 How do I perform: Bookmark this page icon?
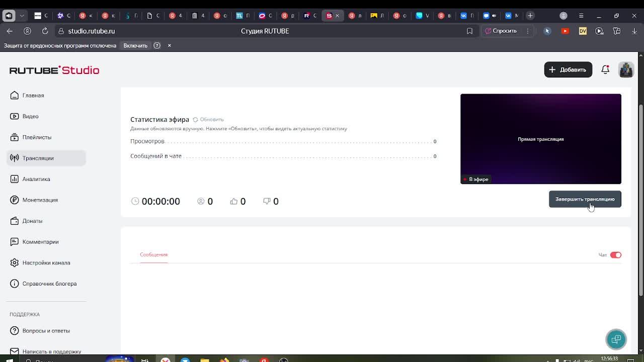point(469,31)
